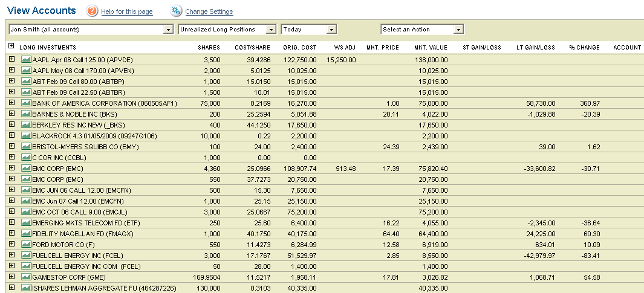Open chart icon for AAPL May 08 Call 170.00
The height and width of the screenshot is (293, 644).
coord(26,71)
